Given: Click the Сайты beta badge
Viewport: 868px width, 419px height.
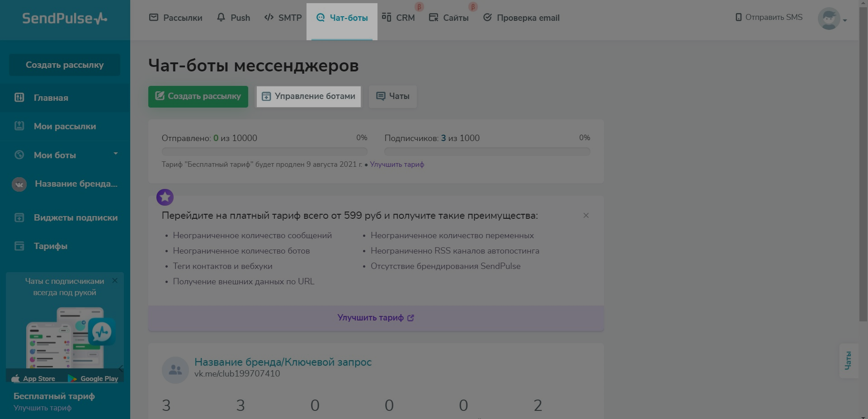Looking at the screenshot, I should (x=473, y=7).
